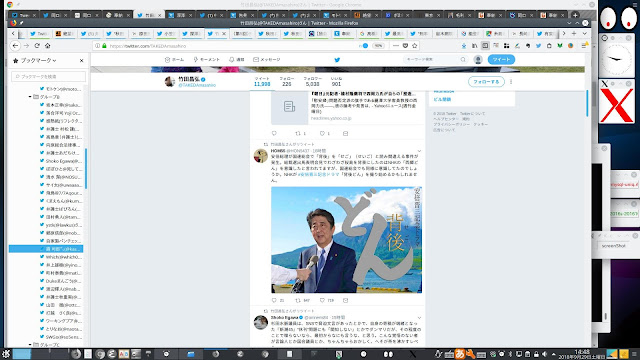Open Twitter モーメント nav item
Image resolution: width=640 pixels, height=360 pixels.
[207, 60]
